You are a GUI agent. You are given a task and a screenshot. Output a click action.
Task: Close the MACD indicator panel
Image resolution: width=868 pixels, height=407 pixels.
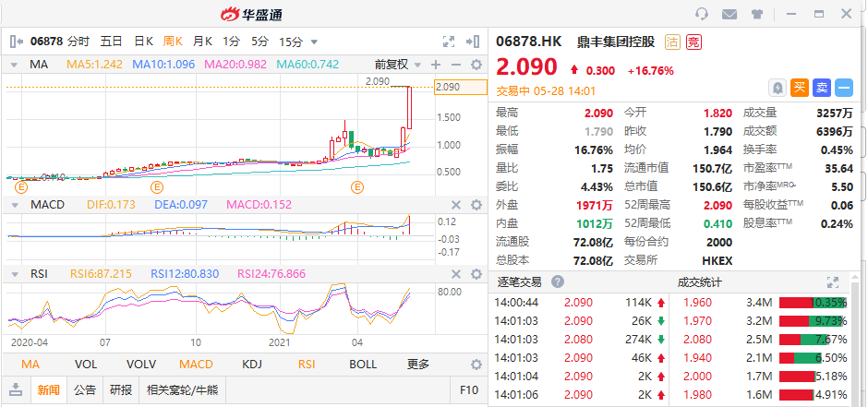(x=455, y=204)
